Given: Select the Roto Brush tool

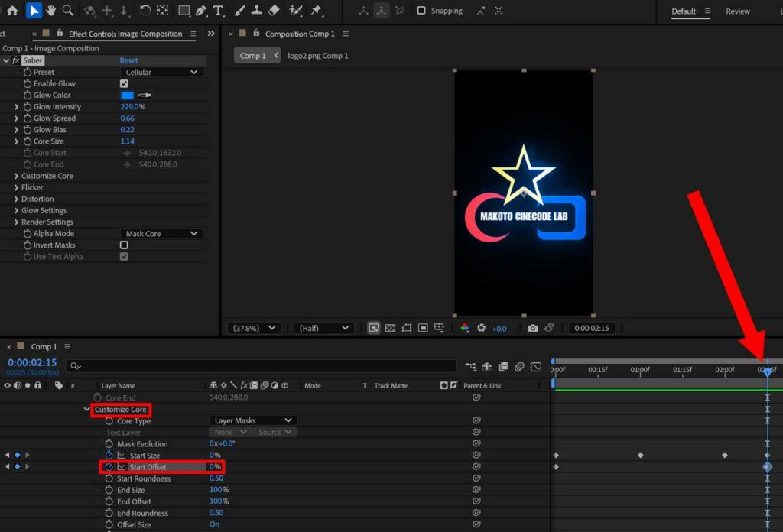Looking at the screenshot, I should click(296, 11).
